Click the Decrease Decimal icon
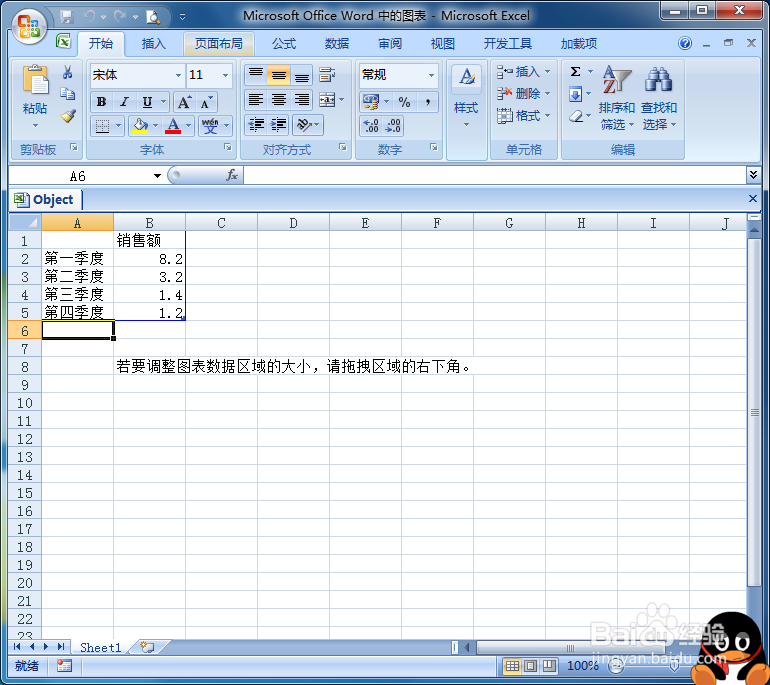This screenshot has height=685, width=770. pos(393,126)
